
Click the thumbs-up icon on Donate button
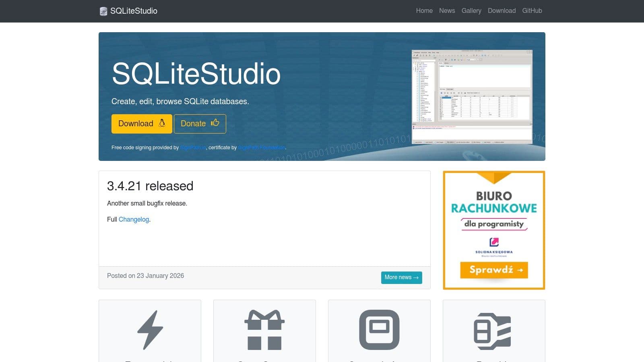(215, 123)
